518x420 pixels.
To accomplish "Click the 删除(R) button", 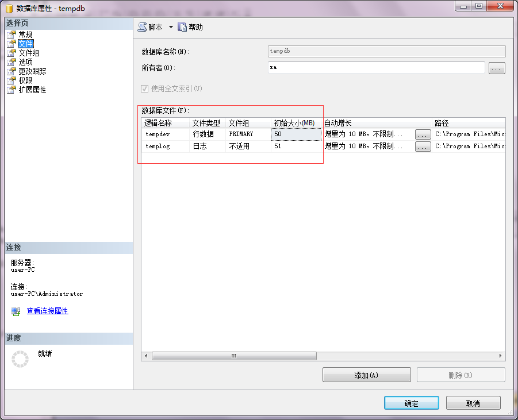I will point(461,375).
